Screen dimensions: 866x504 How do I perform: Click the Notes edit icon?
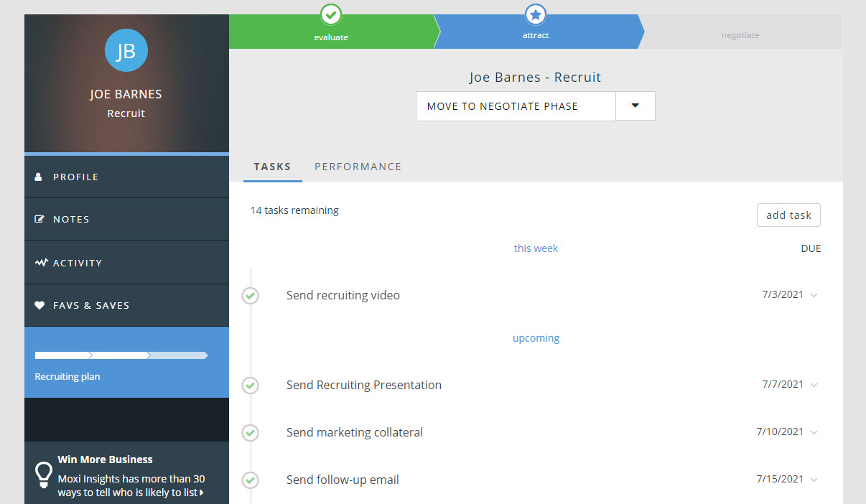click(39, 219)
